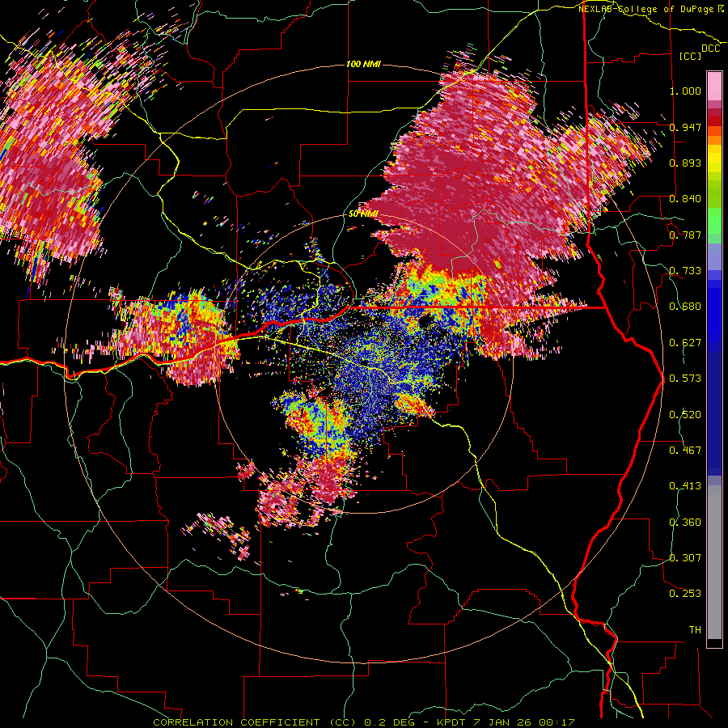728x728 pixels.
Task: Click the 0.253 color scale value
Action: point(685,594)
